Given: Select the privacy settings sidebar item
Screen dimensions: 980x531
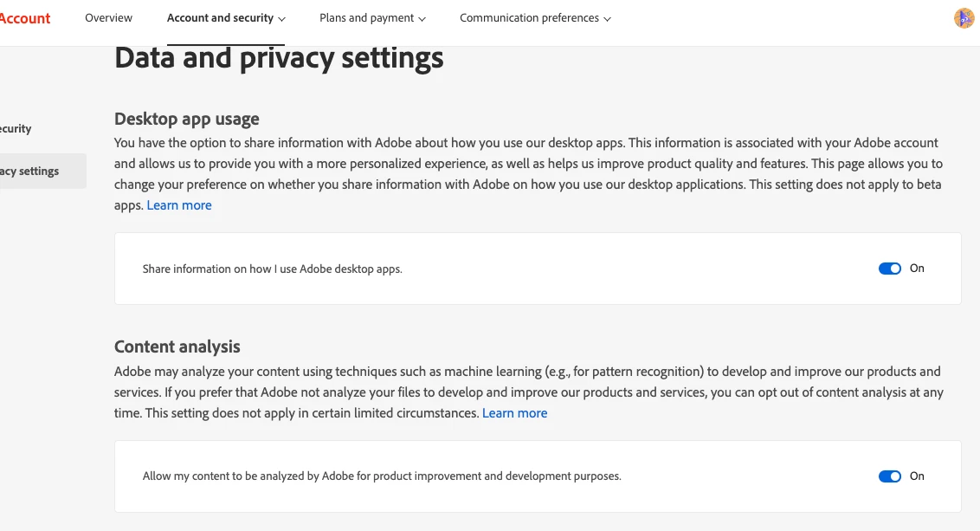Looking at the screenshot, I should [35, 172].
